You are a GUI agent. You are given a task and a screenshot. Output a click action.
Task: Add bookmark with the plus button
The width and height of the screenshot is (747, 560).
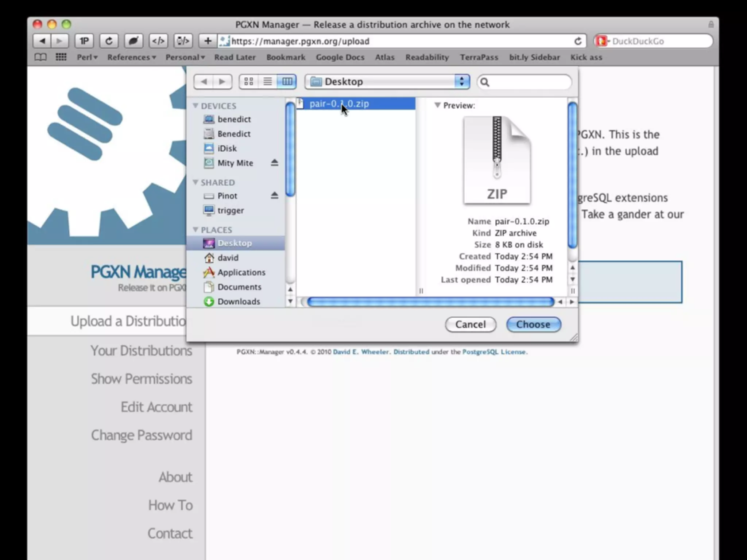point(208,41)
